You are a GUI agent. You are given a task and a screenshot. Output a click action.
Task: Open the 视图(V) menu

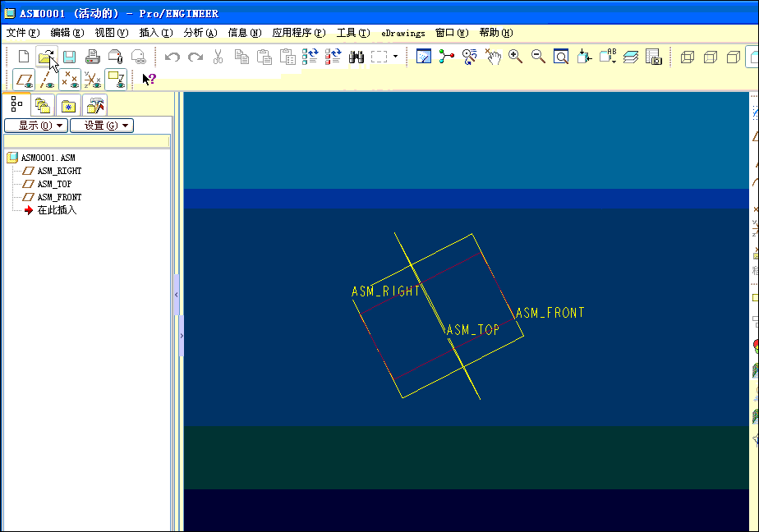coord(112,33)
